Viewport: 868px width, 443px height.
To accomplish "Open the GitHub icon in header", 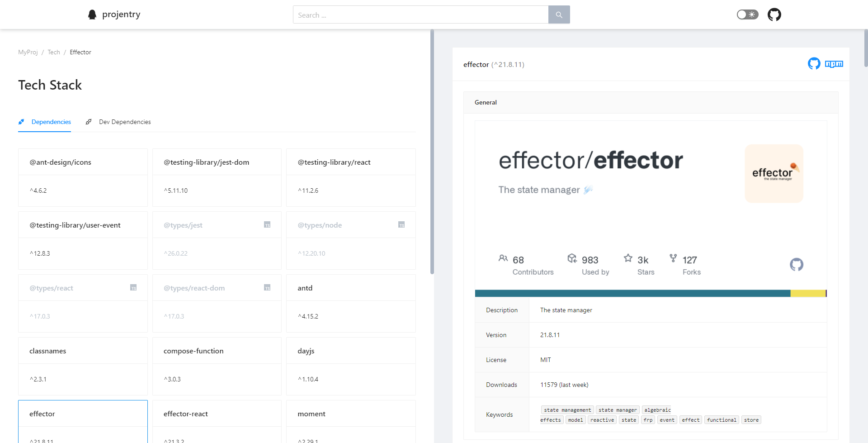I will pyautogui.click(x=774, y=14).
